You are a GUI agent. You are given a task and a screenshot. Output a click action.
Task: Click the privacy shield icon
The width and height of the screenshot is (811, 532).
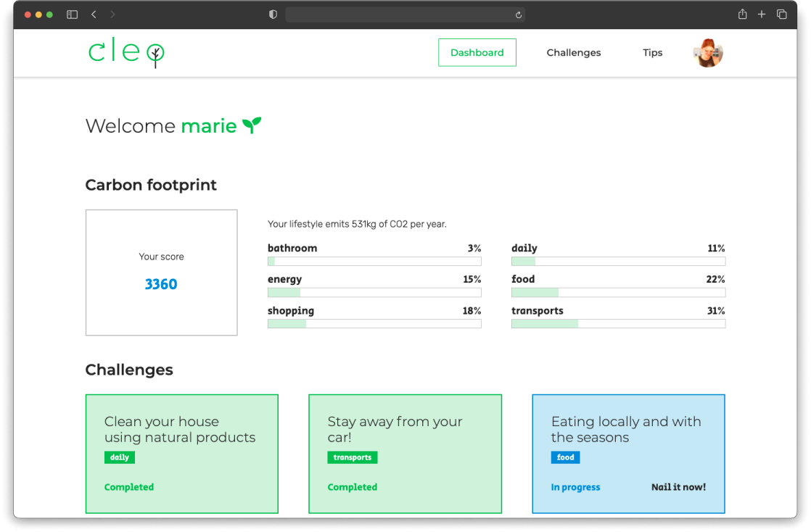click(x=273, y=14)
